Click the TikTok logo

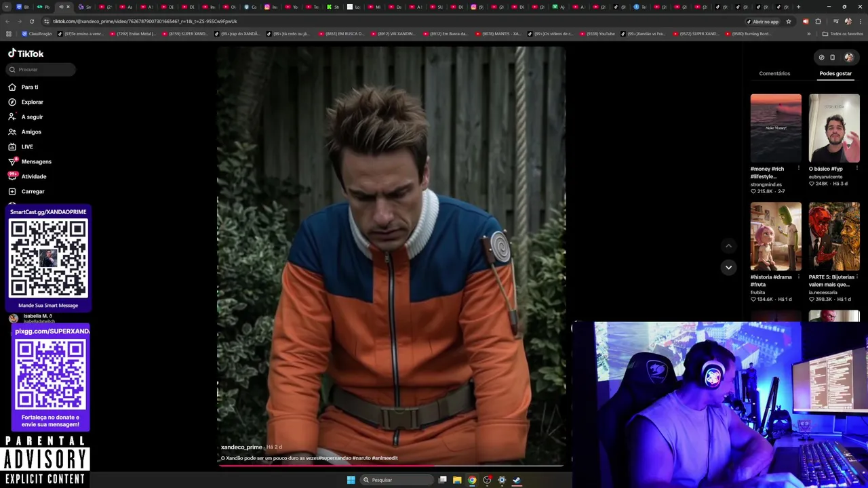tap(26, 54)
